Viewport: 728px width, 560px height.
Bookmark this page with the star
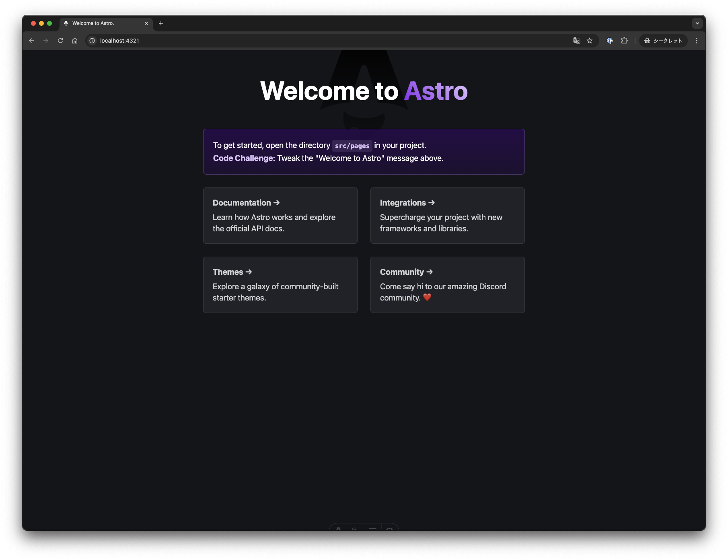coord(590,41)
